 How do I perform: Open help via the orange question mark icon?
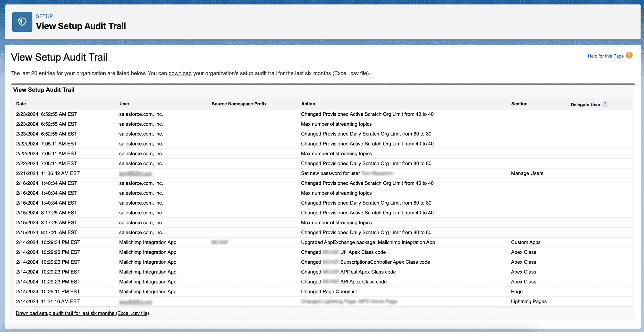[629, 55]
